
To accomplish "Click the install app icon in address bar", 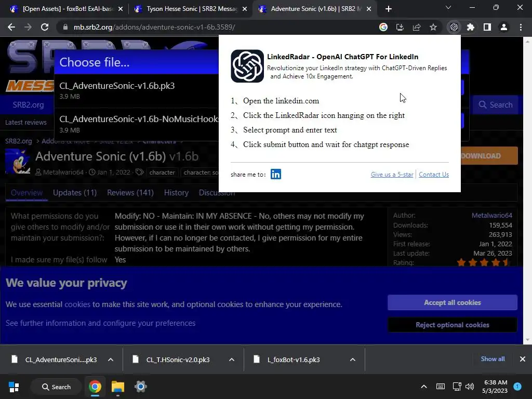I will point(400,27).
